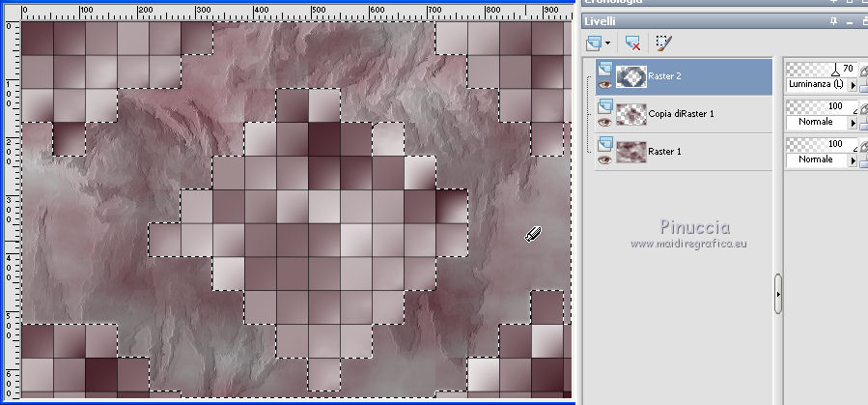Select the Raster 1 layer thumbnail
Image resolution: width=868 pixels, height=405 pixels.
631,151
